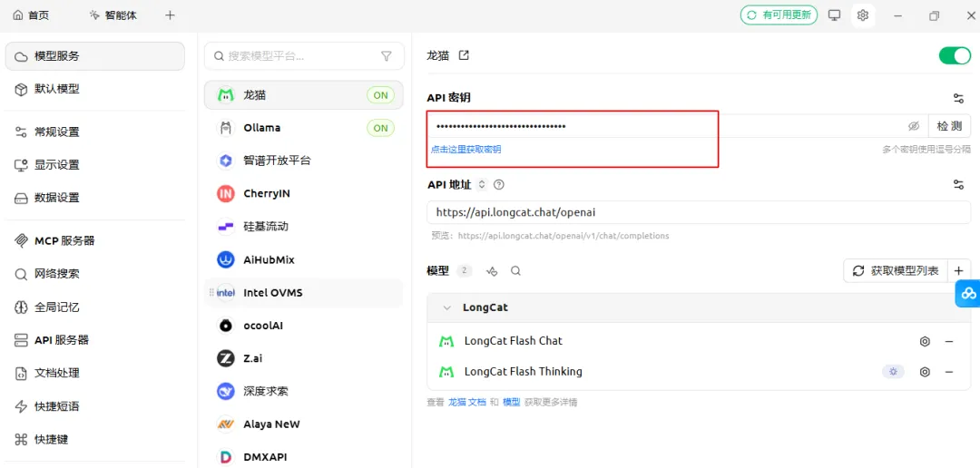
Task: Open 文档处理 settings
Action: [95, 374]
